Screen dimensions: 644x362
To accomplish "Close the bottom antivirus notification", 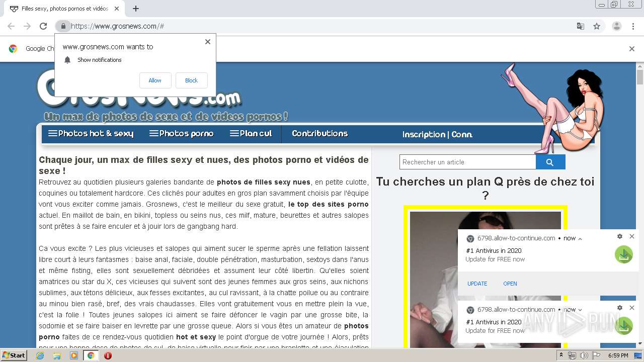I will coord(632,308).
